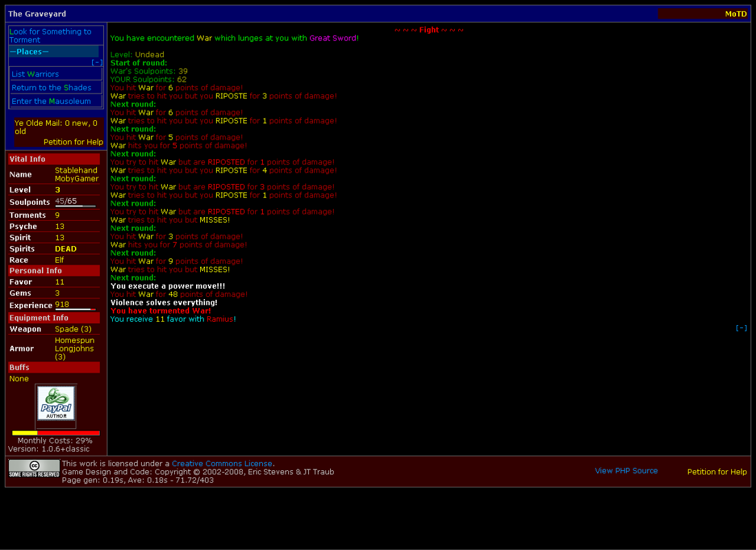Click the Experience 918 meter

click(72, 305)
